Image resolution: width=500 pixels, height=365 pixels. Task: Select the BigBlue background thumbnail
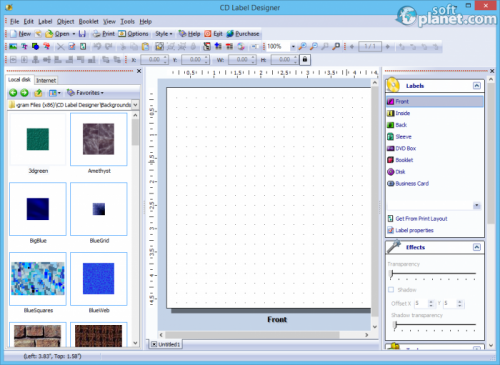[x=38, y=209]
